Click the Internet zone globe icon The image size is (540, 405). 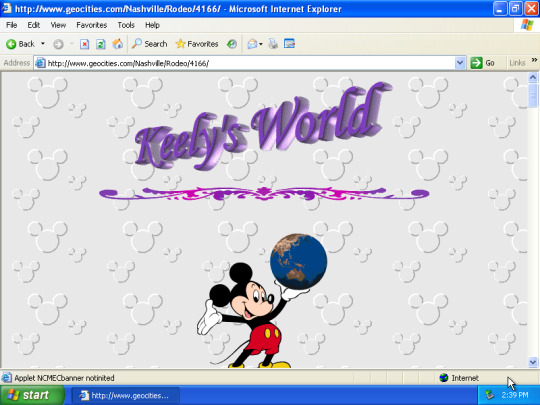point(444,378)
